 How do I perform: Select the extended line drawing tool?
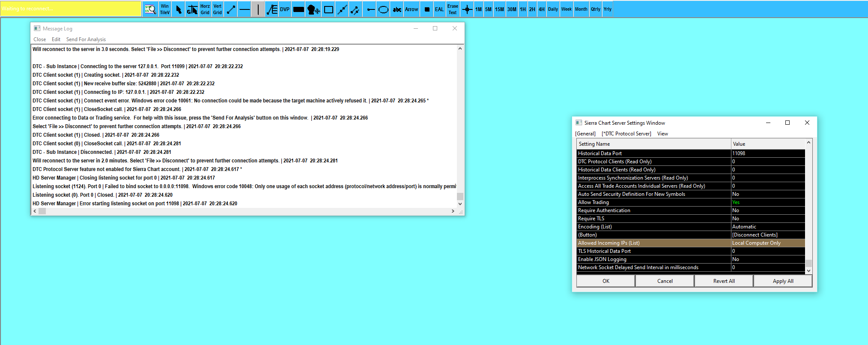tap(342, 9)
